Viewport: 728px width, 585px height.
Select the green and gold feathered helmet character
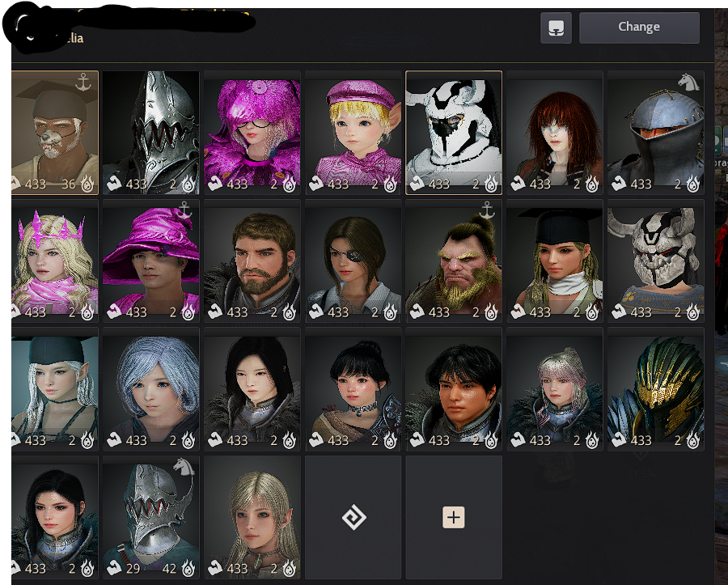pyautogui.click(x=655, y=389)
